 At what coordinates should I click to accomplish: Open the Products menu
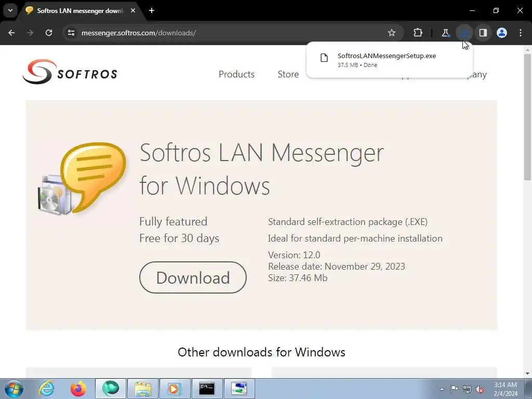(236, 74)
